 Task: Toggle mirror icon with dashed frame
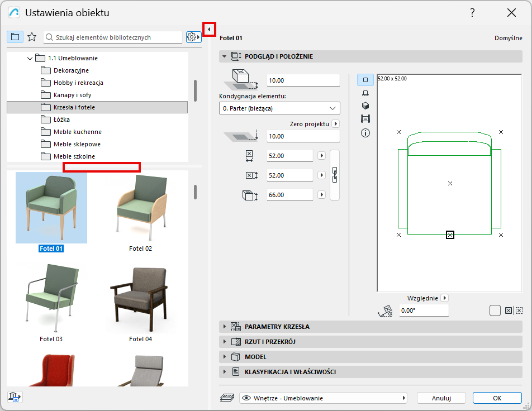coord(519,310)
